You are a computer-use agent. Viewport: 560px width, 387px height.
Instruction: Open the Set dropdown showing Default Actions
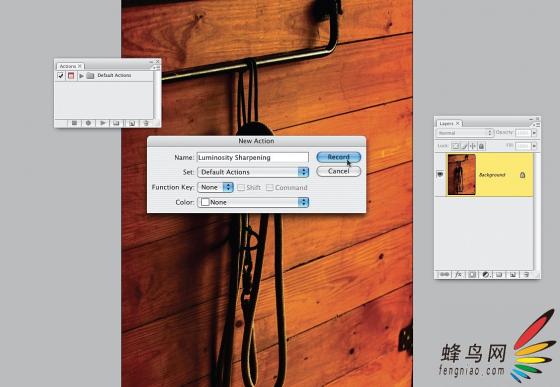tap(253, 172)
